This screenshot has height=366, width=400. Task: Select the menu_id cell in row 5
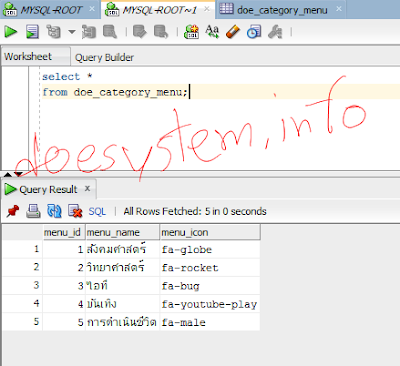[64, 322]
